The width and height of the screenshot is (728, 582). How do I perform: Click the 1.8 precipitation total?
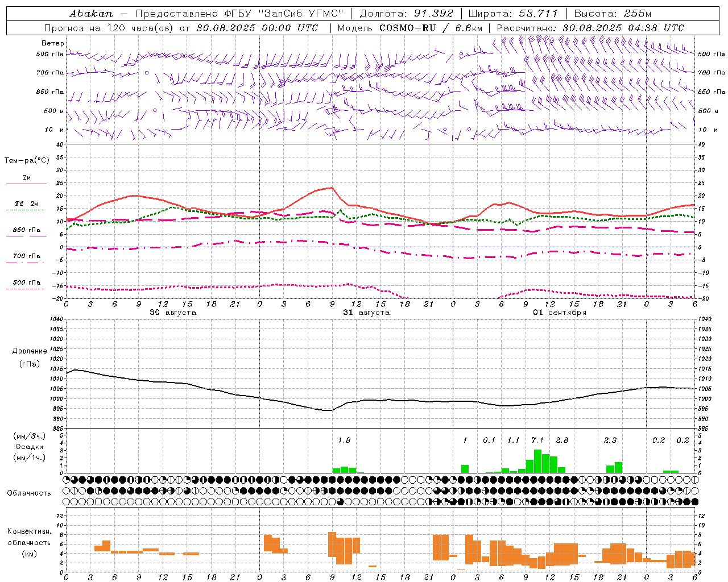pyautogui.click(x=344, y=440)
